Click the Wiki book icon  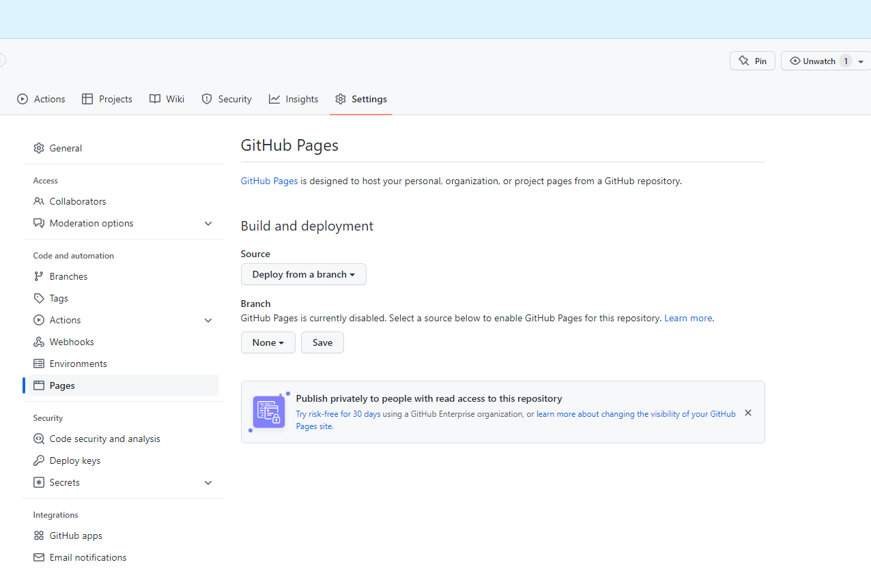(155, 99)
